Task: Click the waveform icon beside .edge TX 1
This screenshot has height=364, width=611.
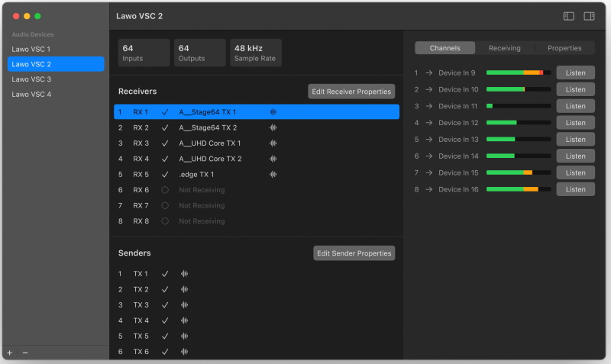Action: (x=273, y=174)
